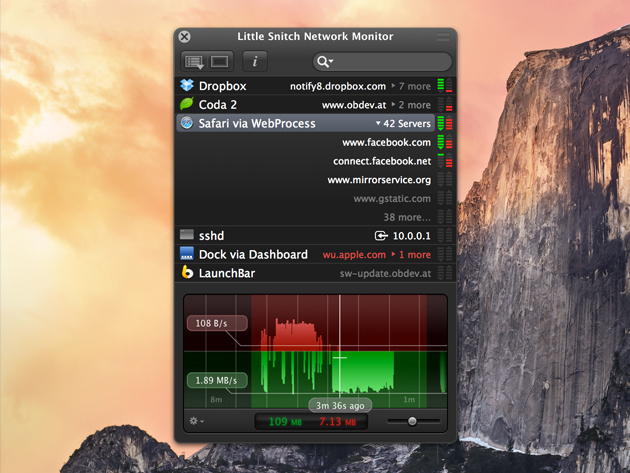Image resolution: width=630 pixels, height=473 pixels.
Task: Click the LaunchBar app icon
Action: pyautogui.click(x=187, y=272)
